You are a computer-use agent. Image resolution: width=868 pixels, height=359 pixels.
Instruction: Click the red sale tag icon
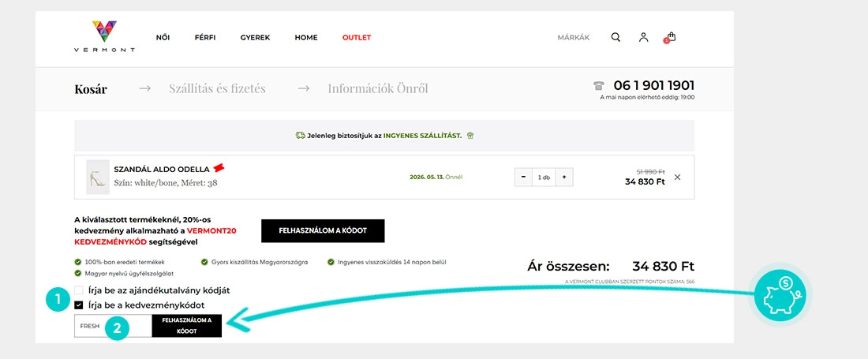coord(219,167)
